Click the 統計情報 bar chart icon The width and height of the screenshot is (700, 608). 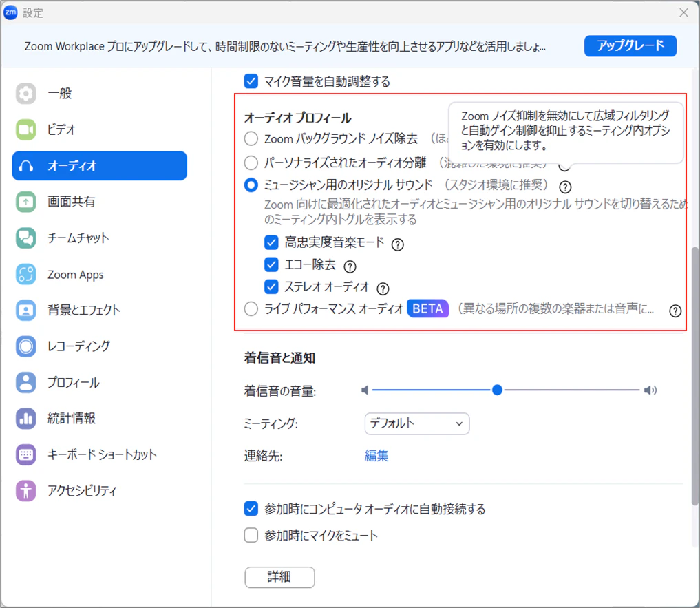[26, 419]
